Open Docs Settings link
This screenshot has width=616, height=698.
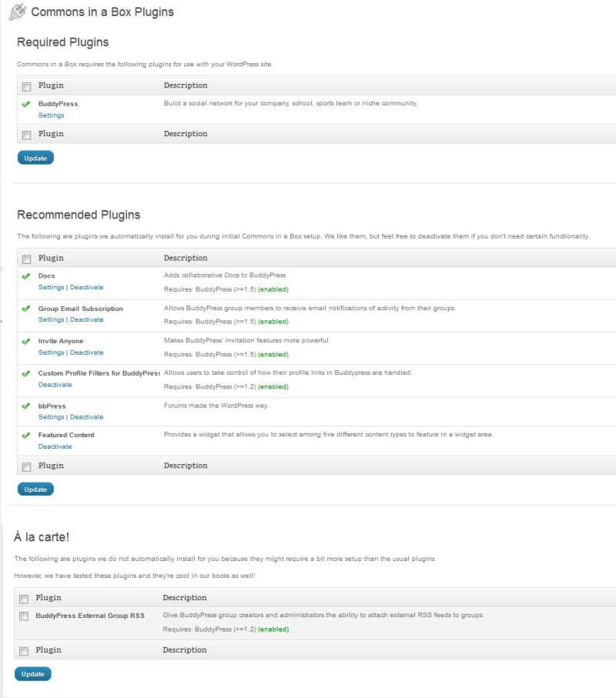pos(52,288)
